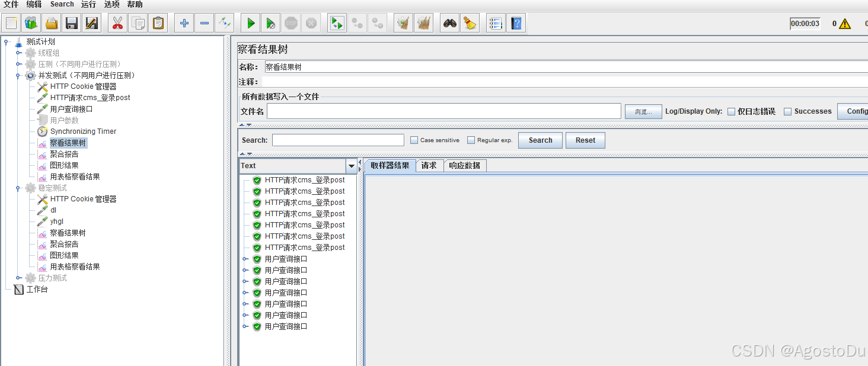Open the 选项 menu

[112, 4]
